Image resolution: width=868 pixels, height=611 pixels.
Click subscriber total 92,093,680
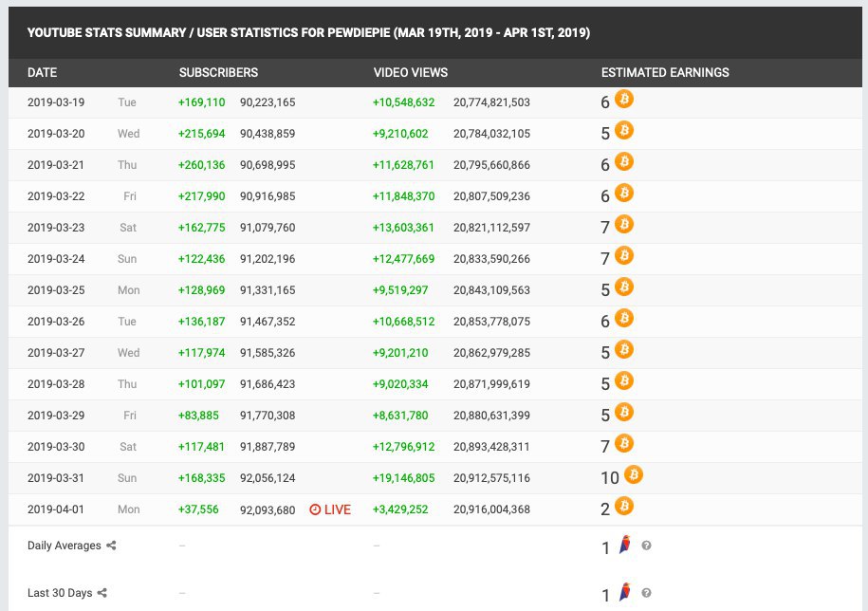pos(268,509)
